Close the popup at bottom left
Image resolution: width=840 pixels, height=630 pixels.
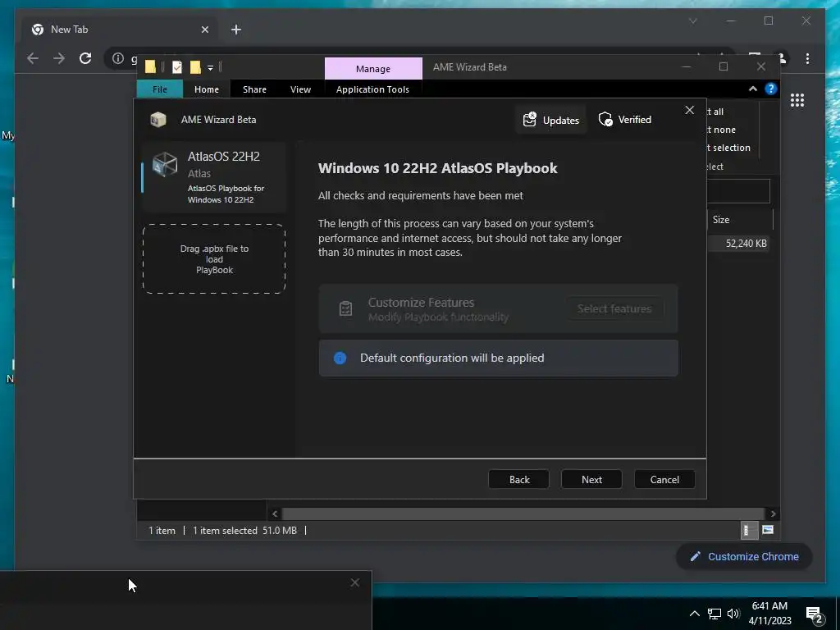point(354,582)
